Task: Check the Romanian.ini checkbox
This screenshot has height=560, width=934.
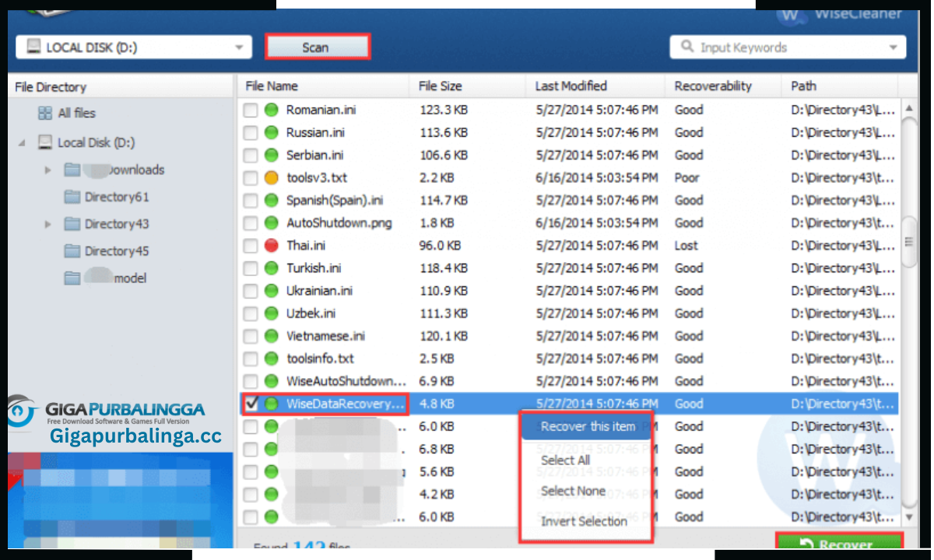Action: point(251,110)
